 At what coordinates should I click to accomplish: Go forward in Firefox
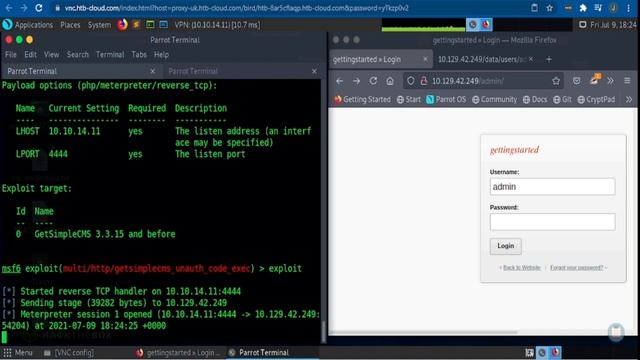click(356, 81)
